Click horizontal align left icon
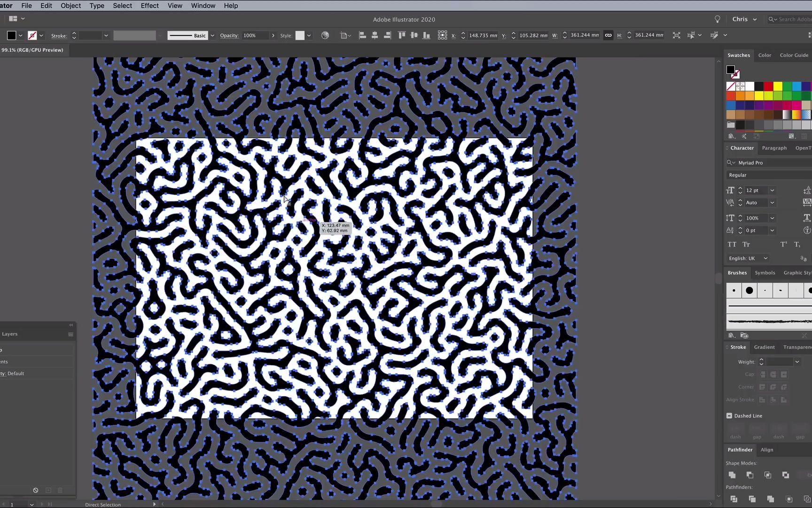 (362, 35)
